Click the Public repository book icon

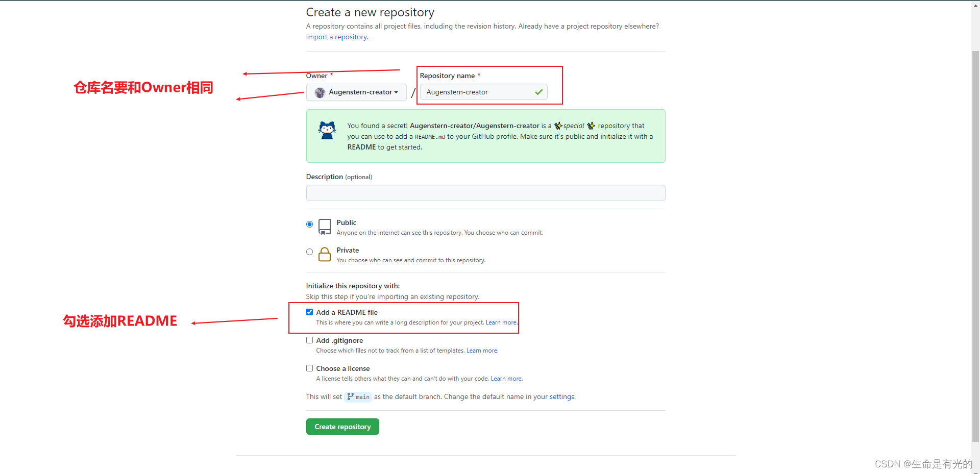325,227
